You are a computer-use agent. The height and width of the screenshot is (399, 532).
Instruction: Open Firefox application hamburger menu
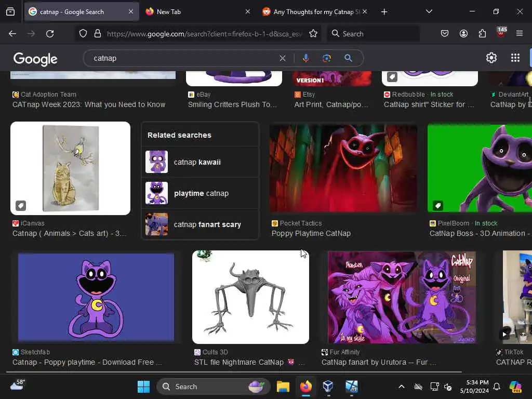click(x=519, y=33)
